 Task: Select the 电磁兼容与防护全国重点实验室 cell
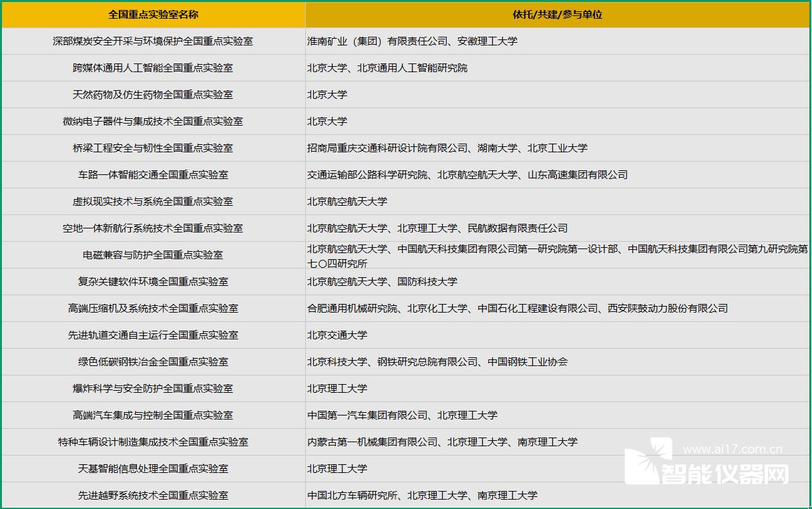[153, 254]
